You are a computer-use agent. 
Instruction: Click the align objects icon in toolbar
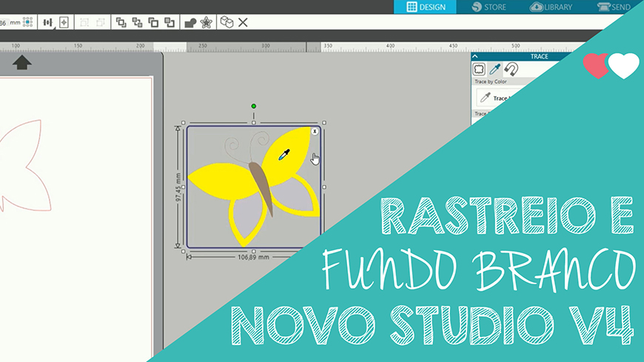[48, 22]
